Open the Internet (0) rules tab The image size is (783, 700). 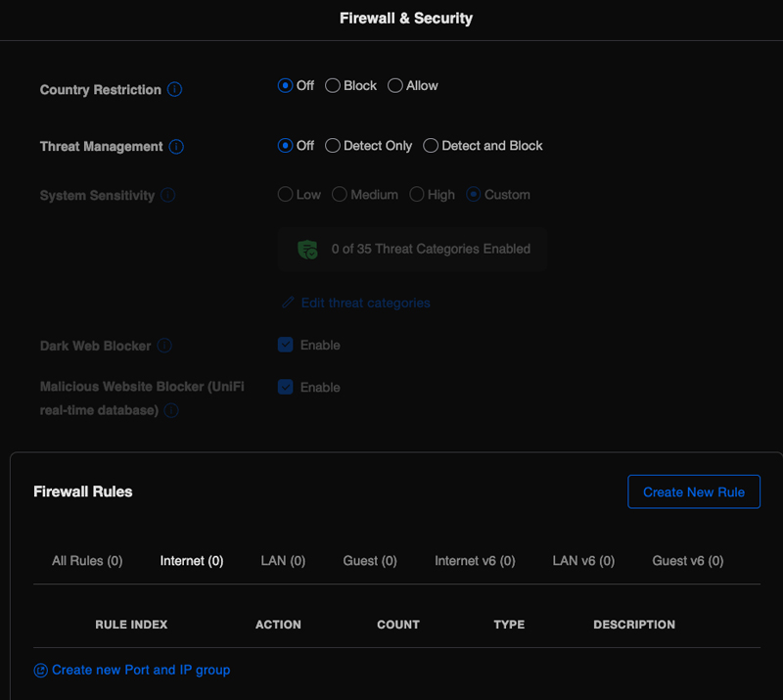click(x=192, y=561)
